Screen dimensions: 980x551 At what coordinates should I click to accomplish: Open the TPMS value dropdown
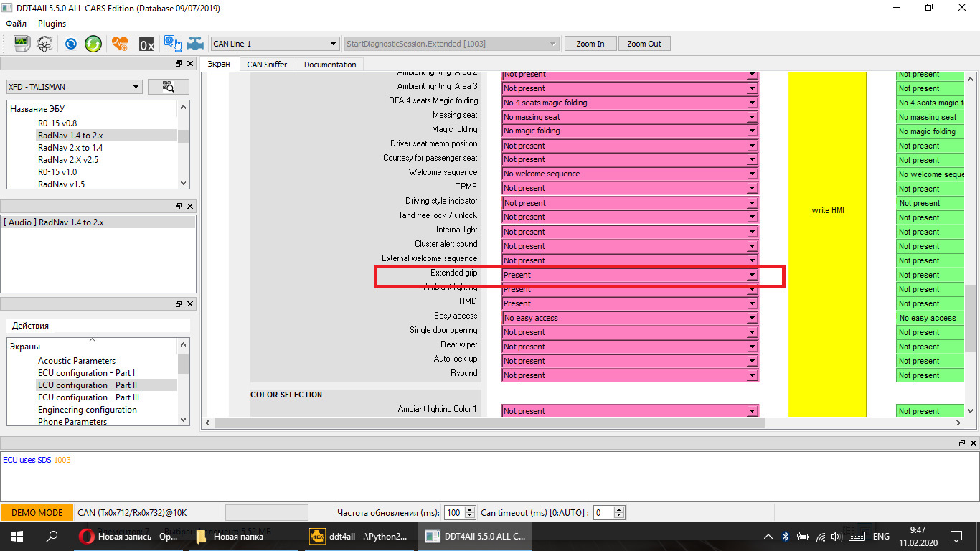point(630,188)
